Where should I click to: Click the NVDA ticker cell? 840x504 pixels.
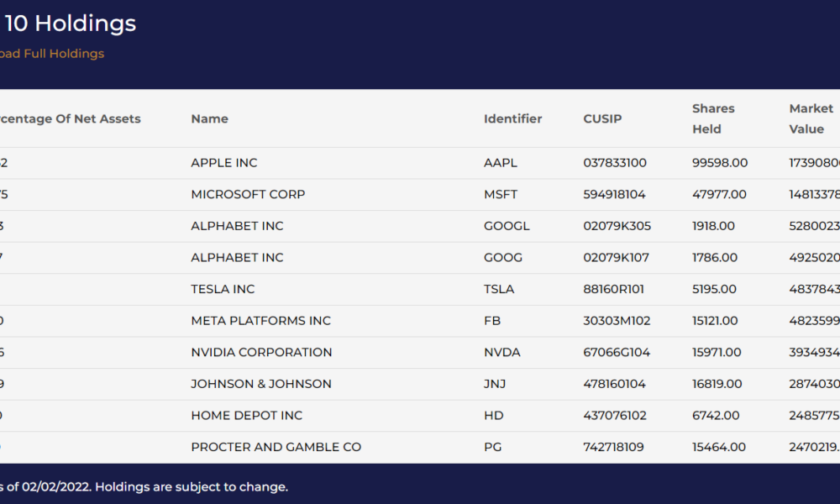coord(502,352)
